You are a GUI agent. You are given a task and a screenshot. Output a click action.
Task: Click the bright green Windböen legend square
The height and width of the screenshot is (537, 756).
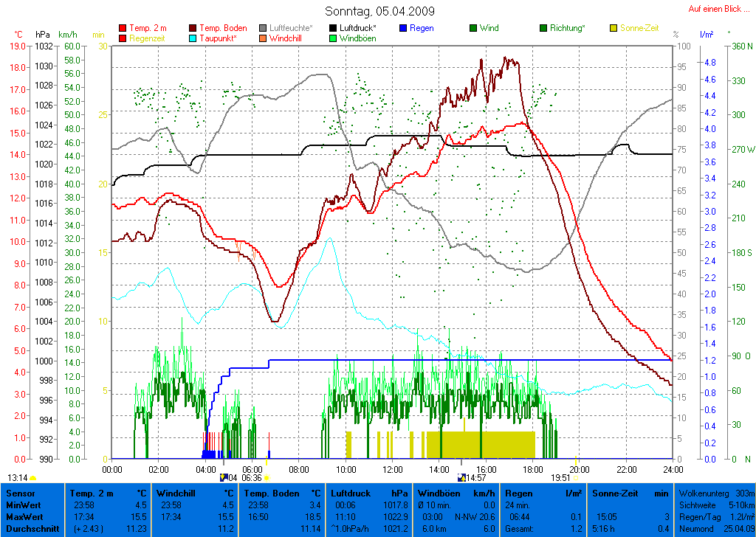[x=334, y=38]
